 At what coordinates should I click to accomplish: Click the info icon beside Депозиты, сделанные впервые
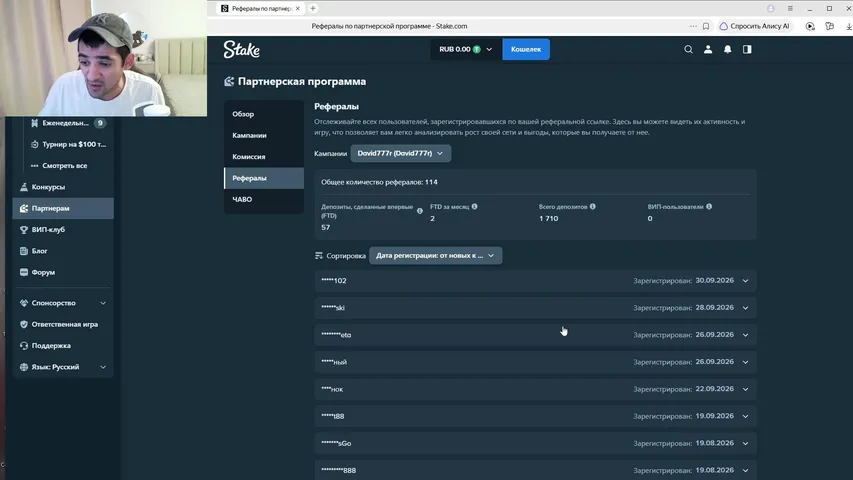coord(419,211)
